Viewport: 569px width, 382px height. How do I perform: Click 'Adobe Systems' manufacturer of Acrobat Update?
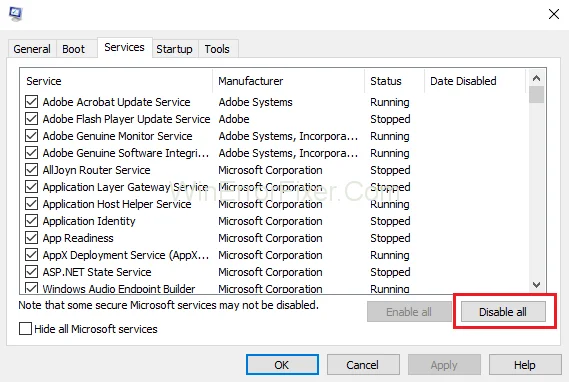(255, 102)
